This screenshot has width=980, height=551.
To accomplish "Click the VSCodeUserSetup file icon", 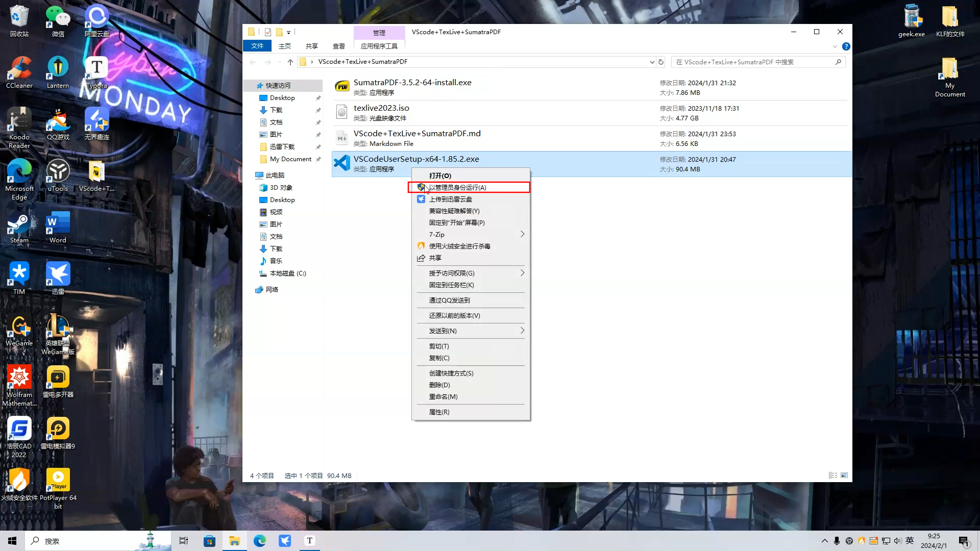I will [x=341, y=163].
